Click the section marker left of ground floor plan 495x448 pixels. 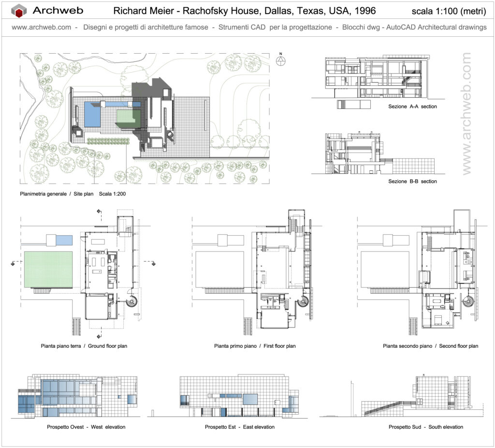pyautogui.click(x=13, y=264)
